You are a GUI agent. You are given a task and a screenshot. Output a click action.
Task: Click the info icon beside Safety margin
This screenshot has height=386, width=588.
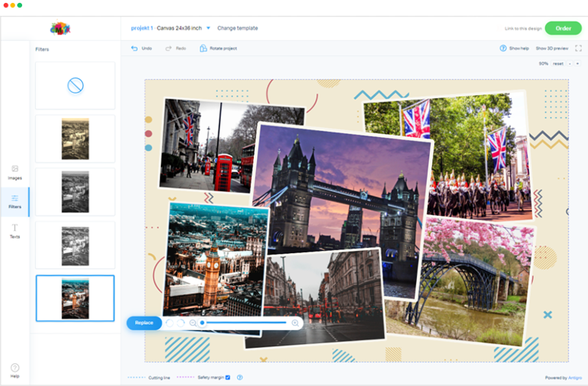tap(240, 377)
